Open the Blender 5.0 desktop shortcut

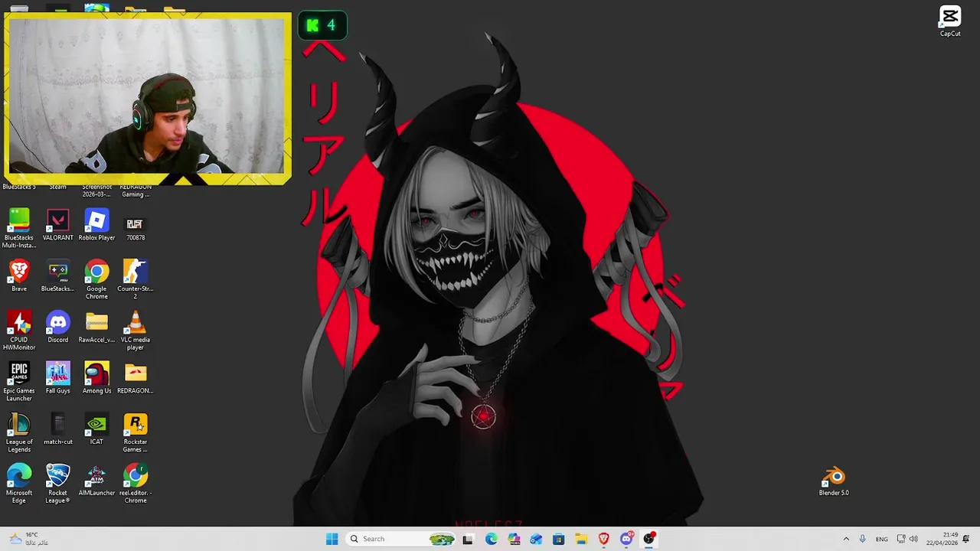pos(834,482)
